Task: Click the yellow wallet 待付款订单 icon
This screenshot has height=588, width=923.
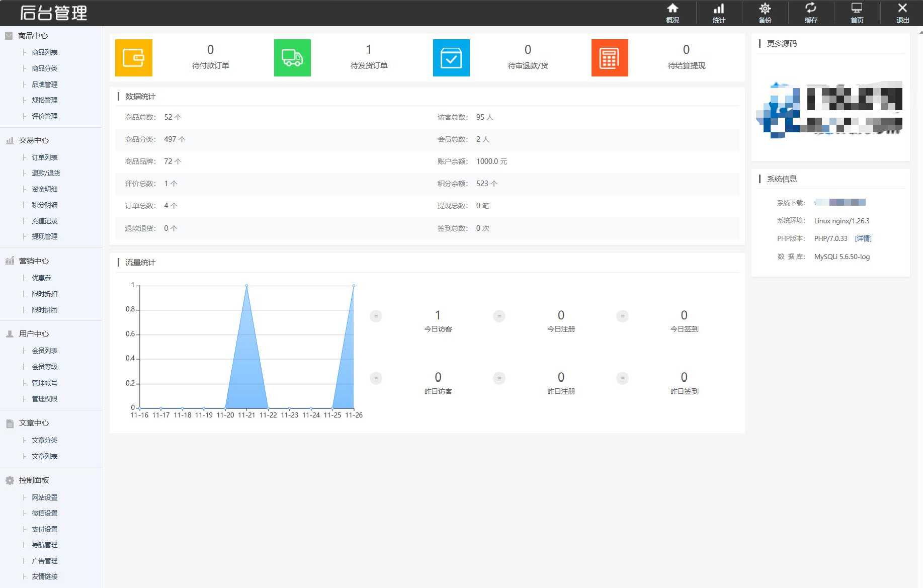Action: coord(134,58)
